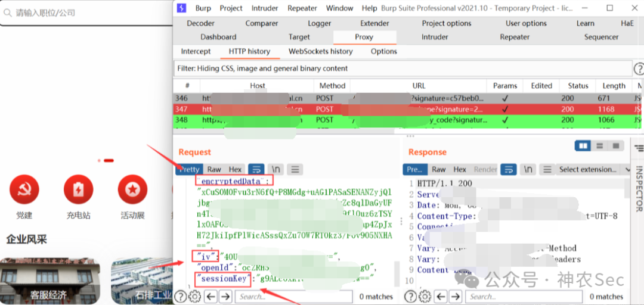Select the Pretty view in Response pane
This screenshot has height=305, width=644.
(x=414, y=169)
